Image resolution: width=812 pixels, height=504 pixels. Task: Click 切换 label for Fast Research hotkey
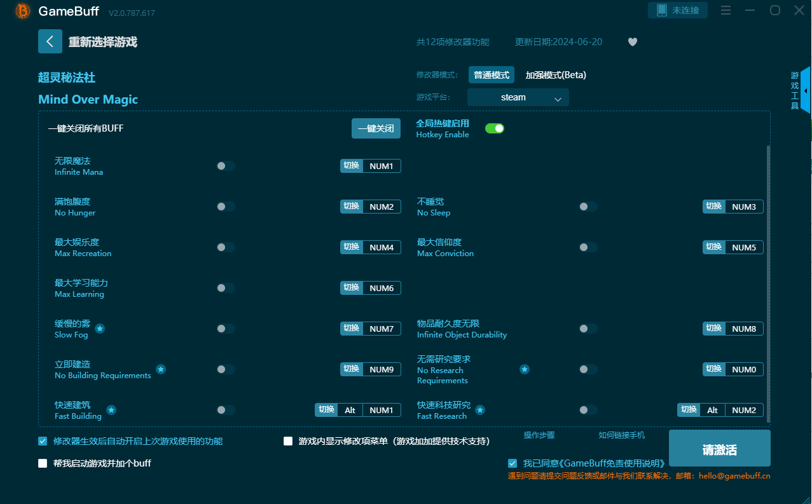point(689,411)
